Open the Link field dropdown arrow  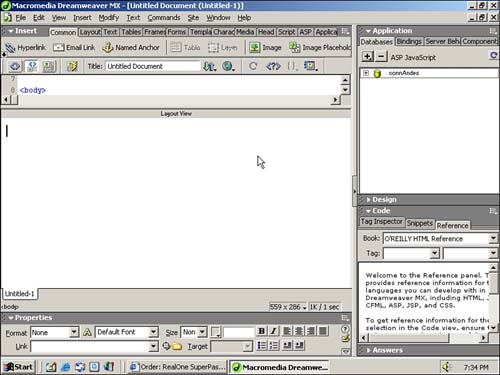click(153, 346)
